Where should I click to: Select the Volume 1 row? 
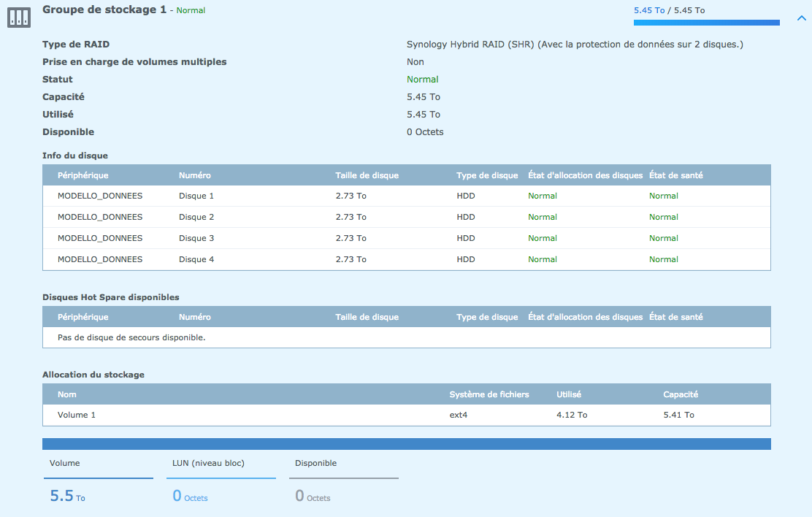[x=407, y=415]
